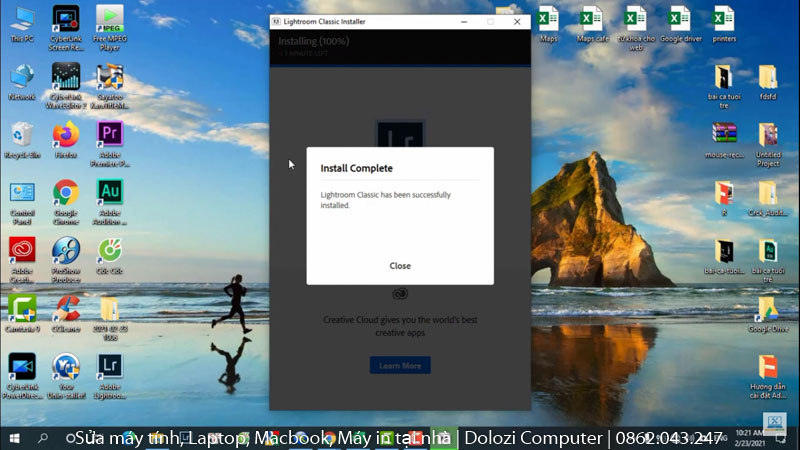Open Firefox desktop shortcut

pos(66,134)
